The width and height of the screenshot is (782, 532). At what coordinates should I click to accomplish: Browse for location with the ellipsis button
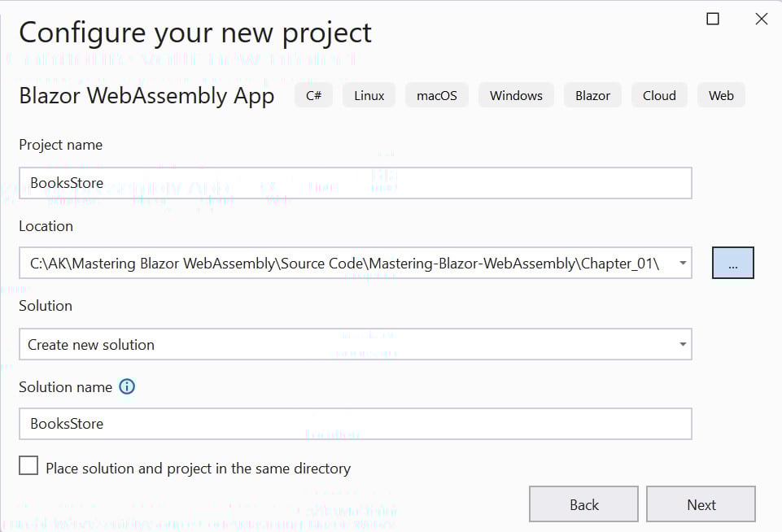pos(732,263)
